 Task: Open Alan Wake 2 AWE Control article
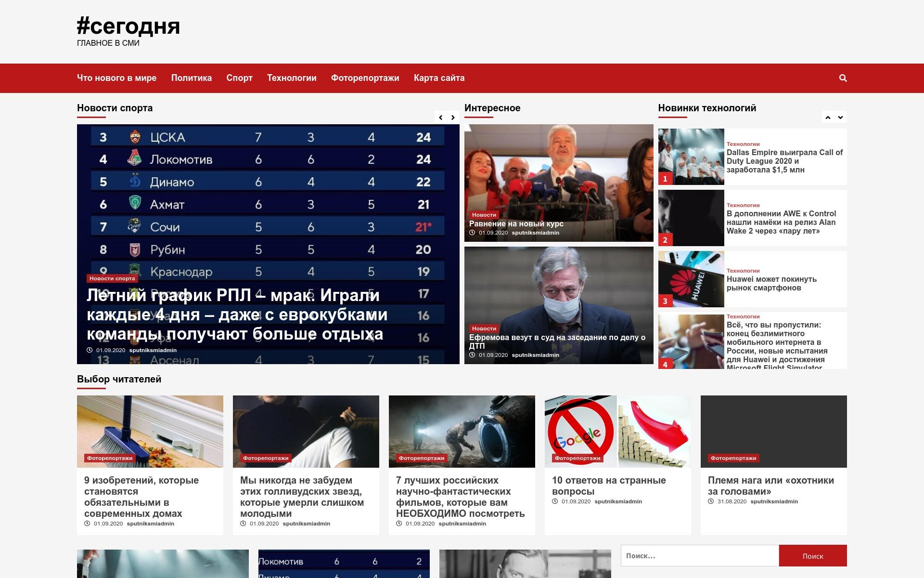point(781,222)
